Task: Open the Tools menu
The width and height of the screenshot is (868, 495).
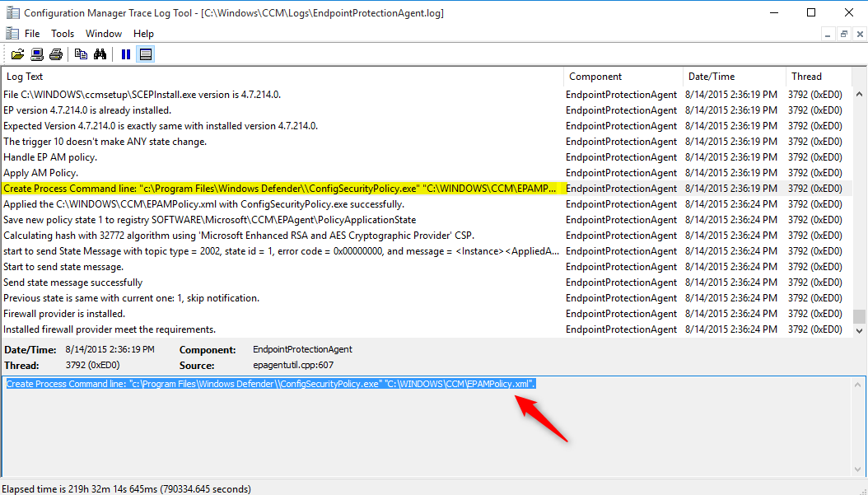Action: click(x=63, y=34)
